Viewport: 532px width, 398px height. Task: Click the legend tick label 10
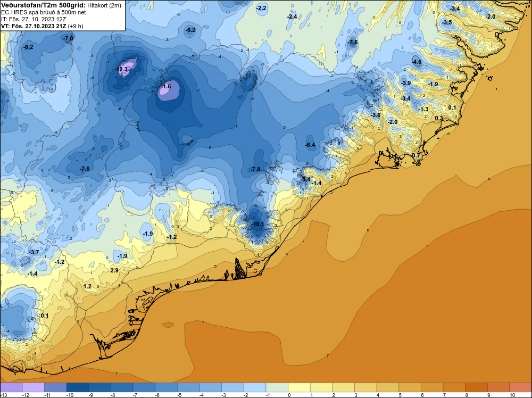click(x=512, y=395)
